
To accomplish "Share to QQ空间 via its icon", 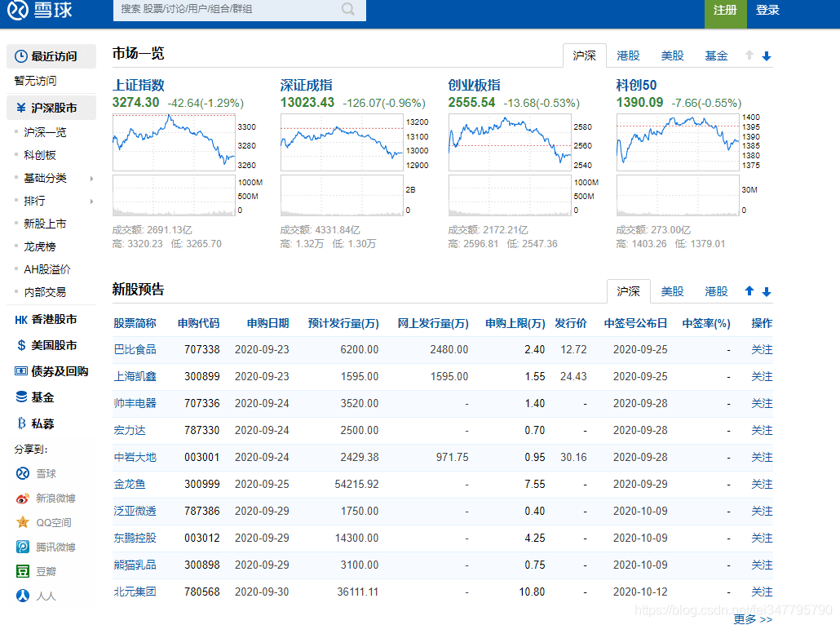I will (x=22, y=522).
